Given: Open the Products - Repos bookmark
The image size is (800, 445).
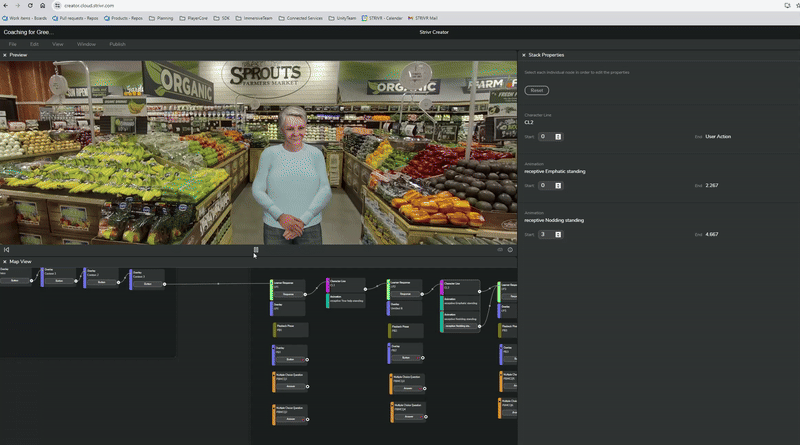Looking at the screenshot, I should point(123,18).
